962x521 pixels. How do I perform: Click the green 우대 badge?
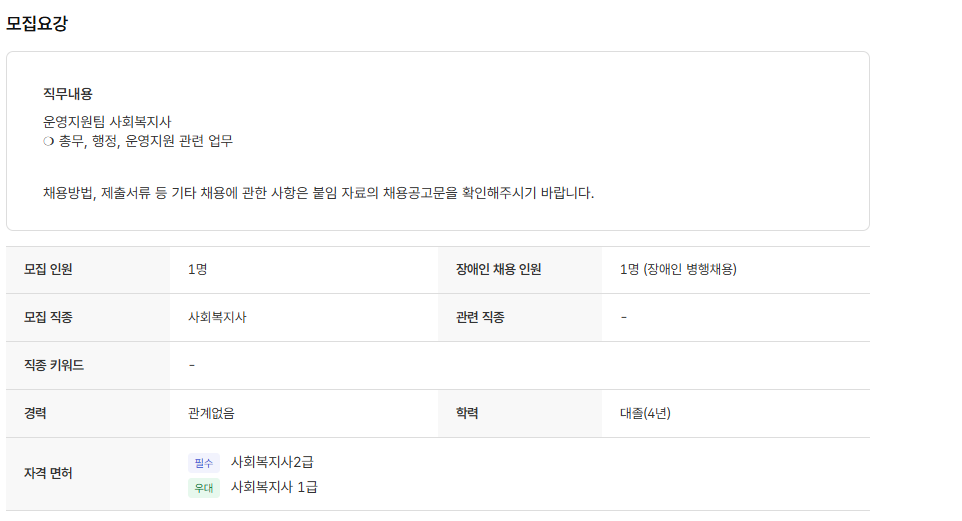(203, 488)
